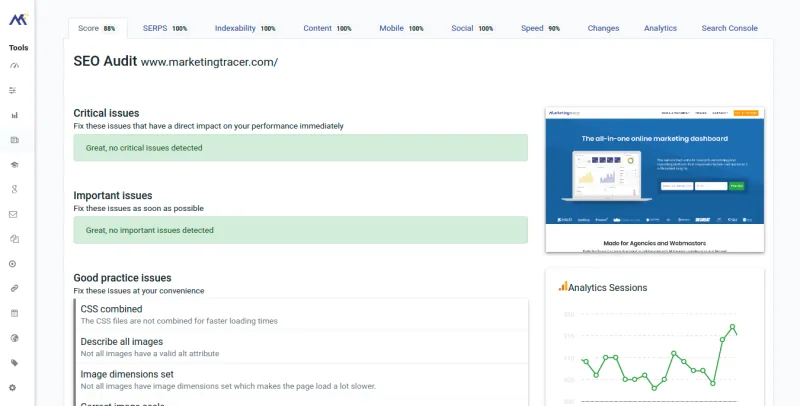Click the Tools label in sidebar
The width and height of the screenshot is (800, 406).
[18, 47]
